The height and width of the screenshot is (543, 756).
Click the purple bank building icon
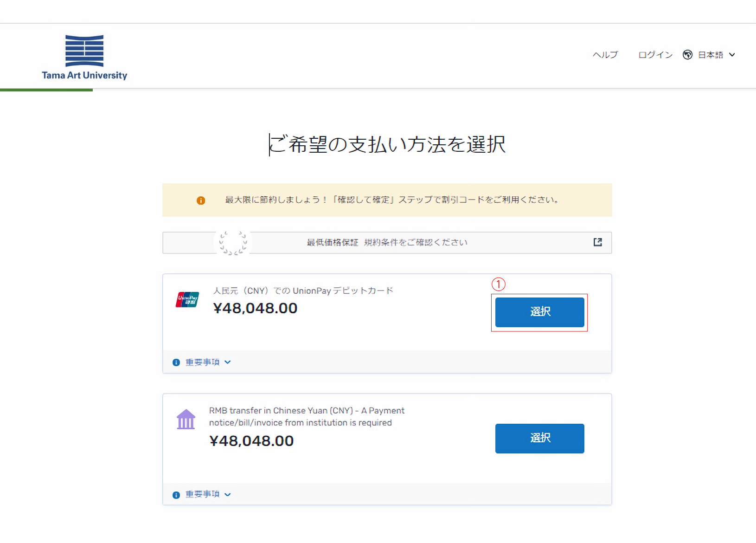(186, 420)
